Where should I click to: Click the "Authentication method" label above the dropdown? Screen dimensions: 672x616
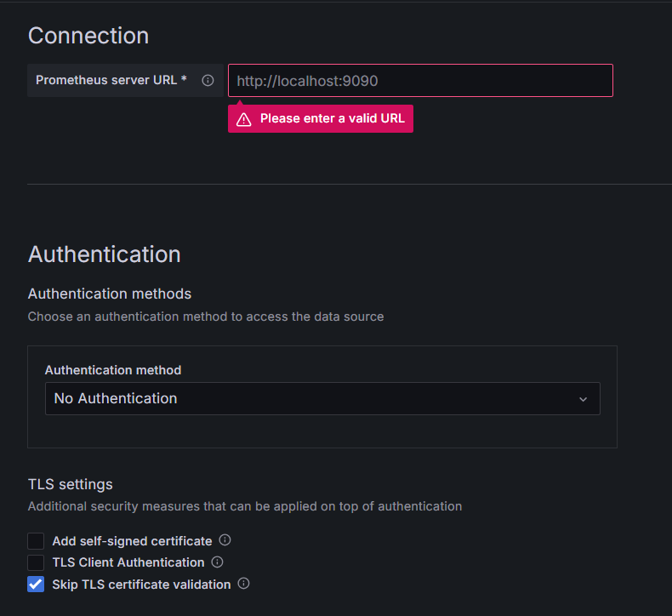pyautogui.click(x=113, y=370)
